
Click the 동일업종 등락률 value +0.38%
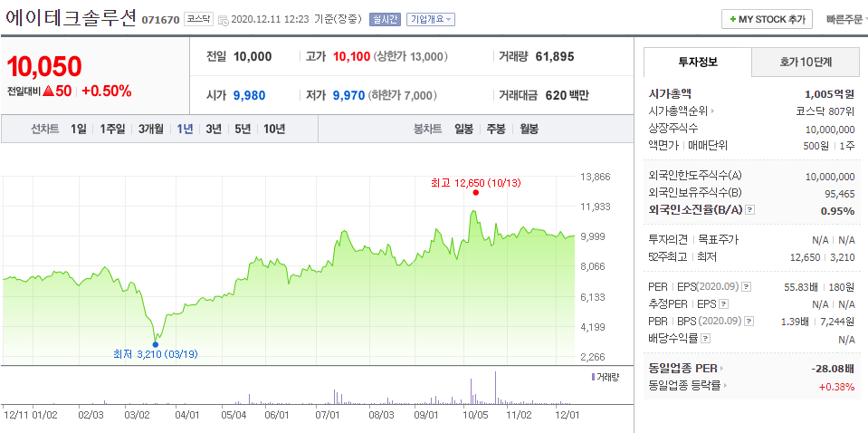click(837, 386)
